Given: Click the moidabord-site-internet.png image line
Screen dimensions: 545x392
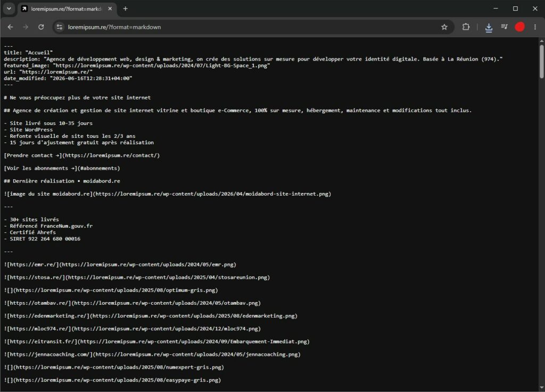Looking at the screenshot, I should tap(167, 194).
